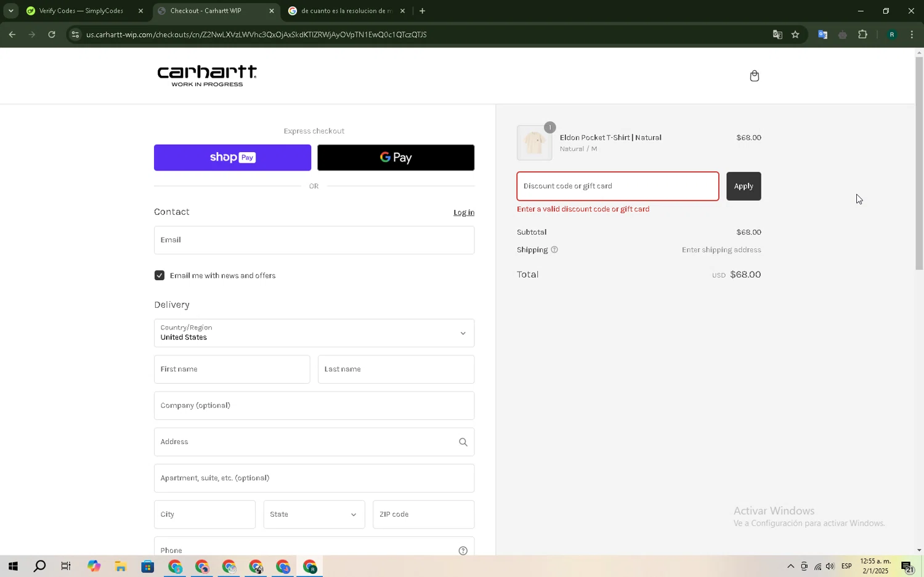Open the Country/Region dropdown
The height and width of the screenshot is (577, 924).
point(314,333)
